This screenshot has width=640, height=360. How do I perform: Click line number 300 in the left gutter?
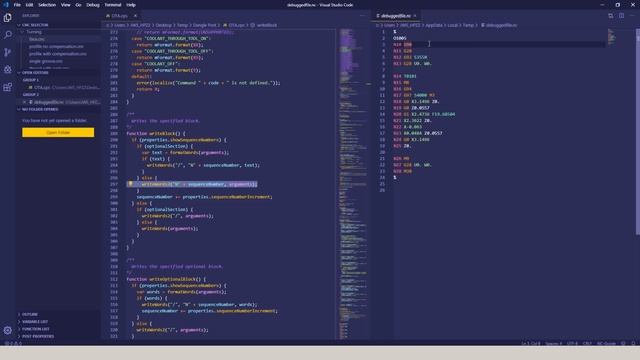pyautogui.click(x=114, y=203)
